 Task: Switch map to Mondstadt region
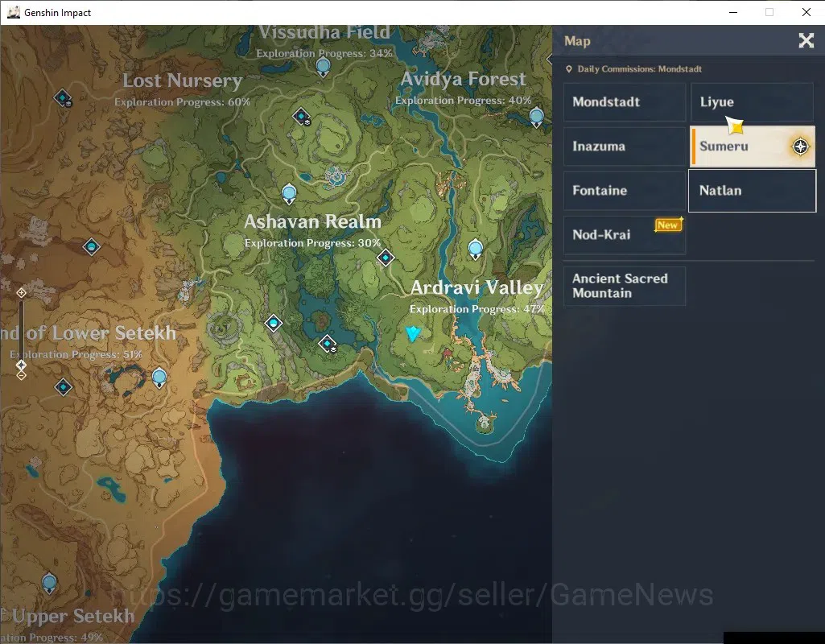(x=625, y=102)
